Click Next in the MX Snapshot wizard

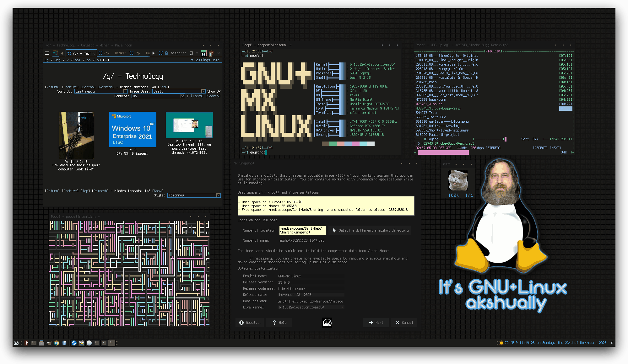point(376,323)
